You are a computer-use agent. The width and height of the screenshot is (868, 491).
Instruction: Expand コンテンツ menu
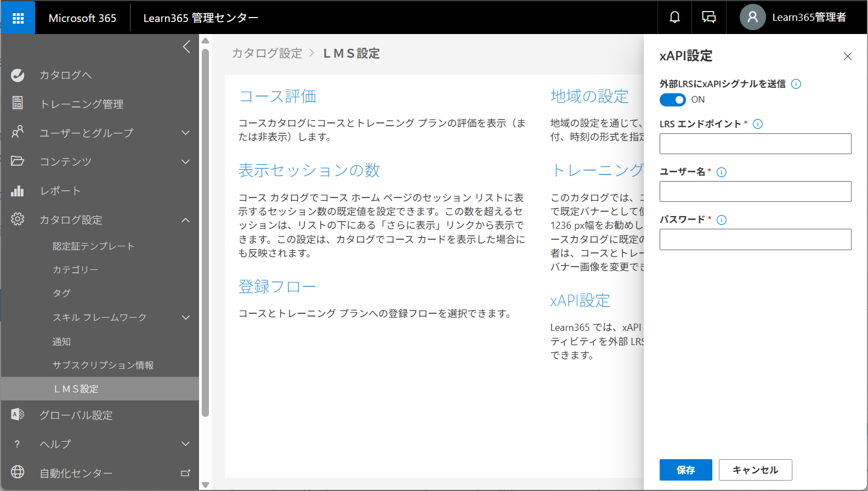tap(186, 162)
